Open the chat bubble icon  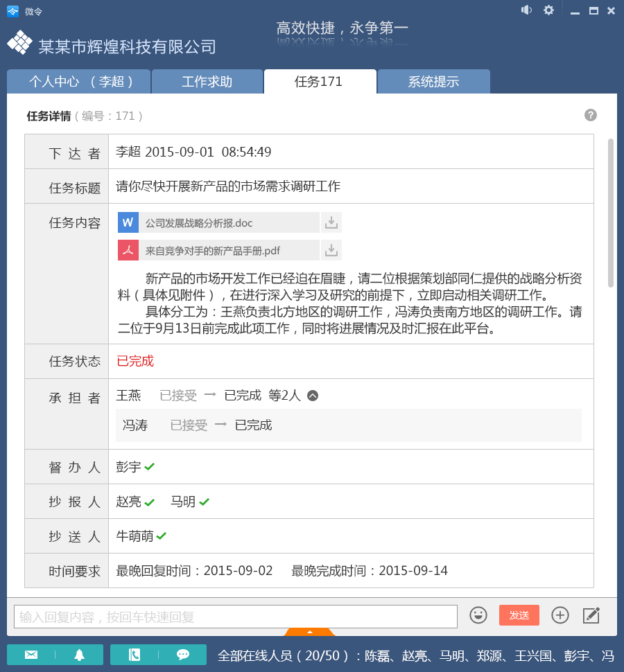(183, 655)
